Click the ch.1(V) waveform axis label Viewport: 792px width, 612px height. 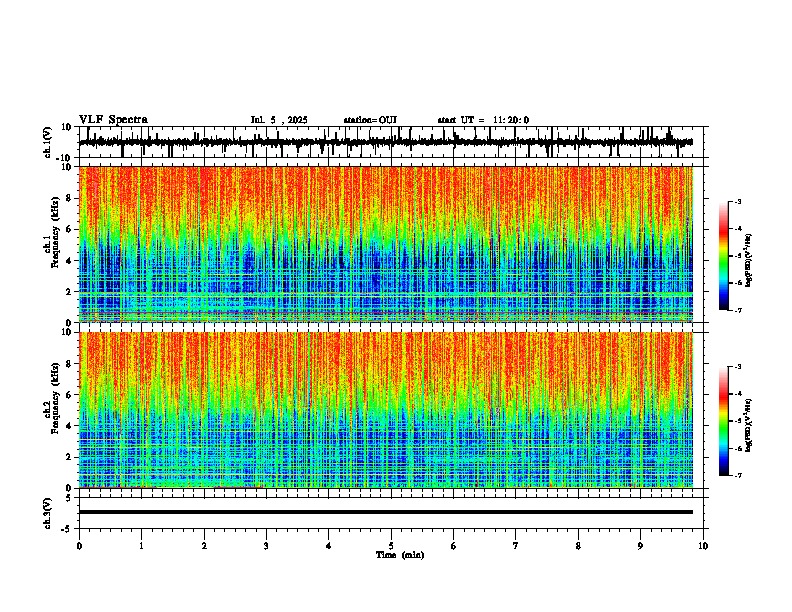[x=48, y=142]
